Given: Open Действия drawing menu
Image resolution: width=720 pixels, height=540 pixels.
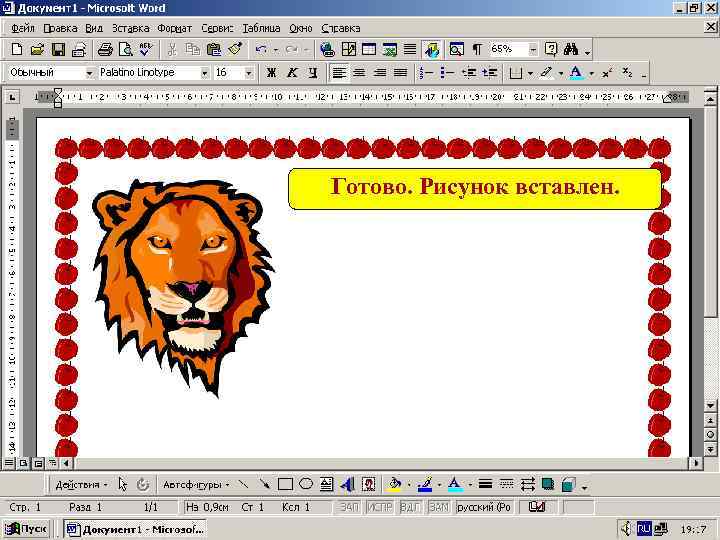Looking at the screenshot, I should [81, 484].
